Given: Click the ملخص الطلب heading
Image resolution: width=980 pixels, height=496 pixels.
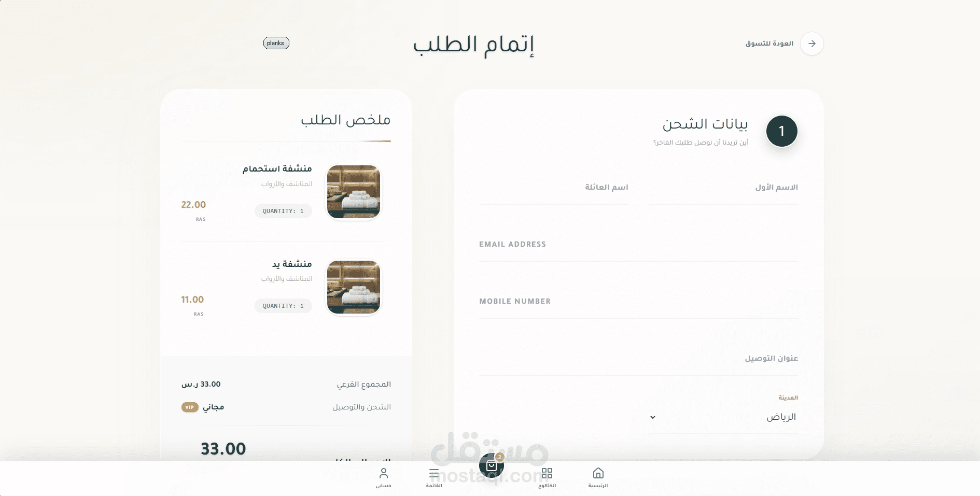Looking at the screenshot, I should coord(345,120).
